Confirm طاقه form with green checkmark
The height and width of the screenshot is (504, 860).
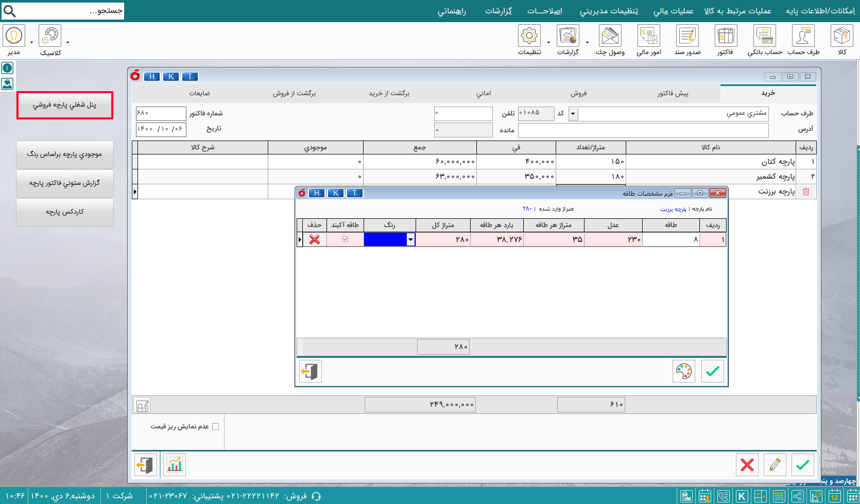[x=712, y=371]
